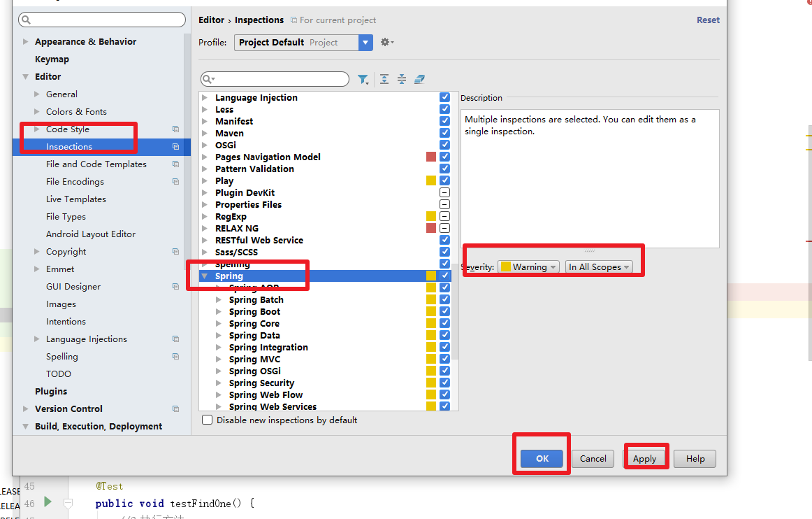Select Android Layout Editor settings
The height and width of the screenshot is (519, 812).
pos(91,234)
